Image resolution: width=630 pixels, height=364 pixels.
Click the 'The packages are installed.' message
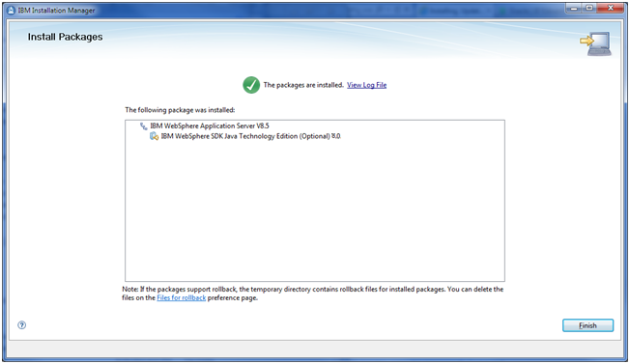(x=303, y=85)
